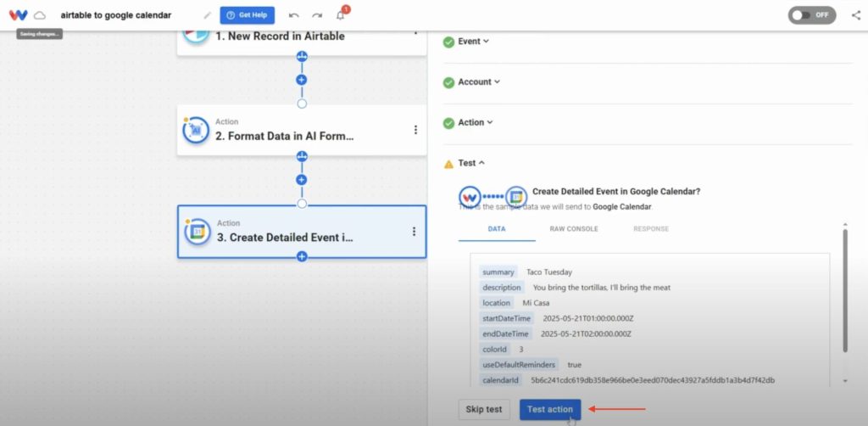Screen dimensions: 868x426
Task: Click the Action section green checkmark
Action: click(x=449, y=123)
